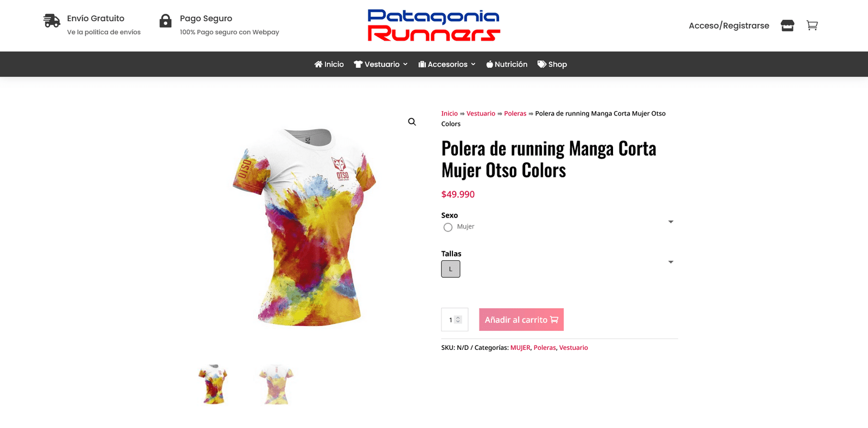868x428 pixels.
Task: Open the store icon next to login
Action: (787, 25)
